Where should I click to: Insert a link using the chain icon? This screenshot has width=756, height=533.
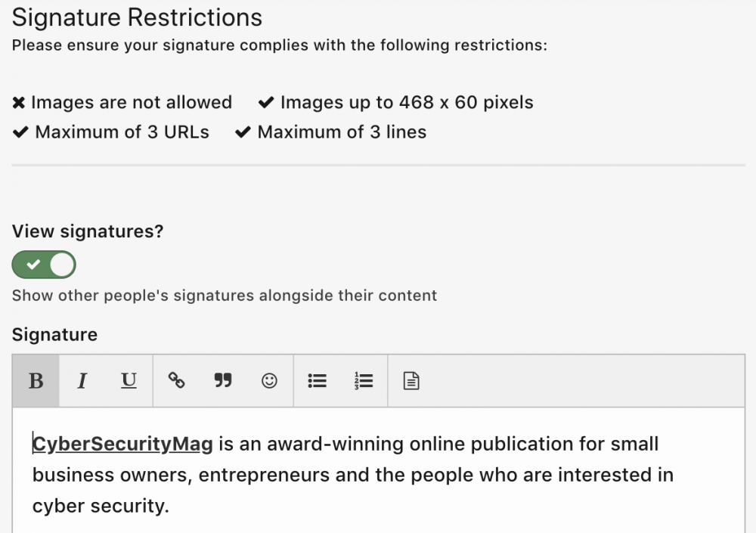tap(176, 380)
